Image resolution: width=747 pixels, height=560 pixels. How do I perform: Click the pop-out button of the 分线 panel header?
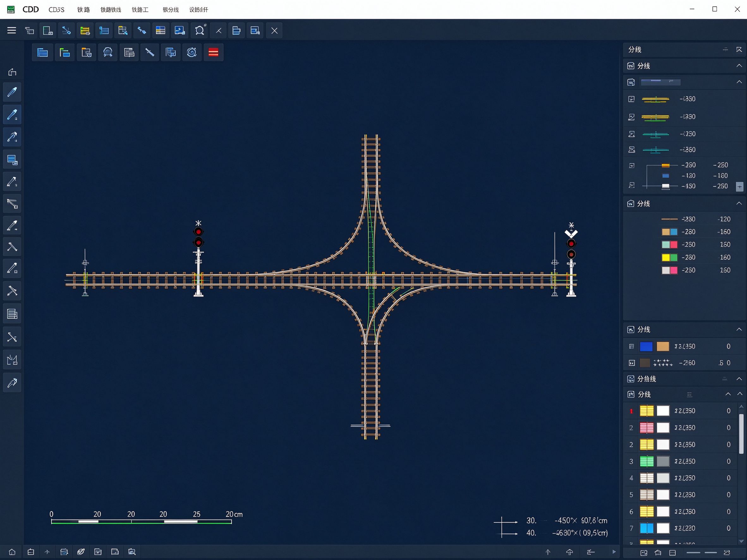(x=739, y=50)
